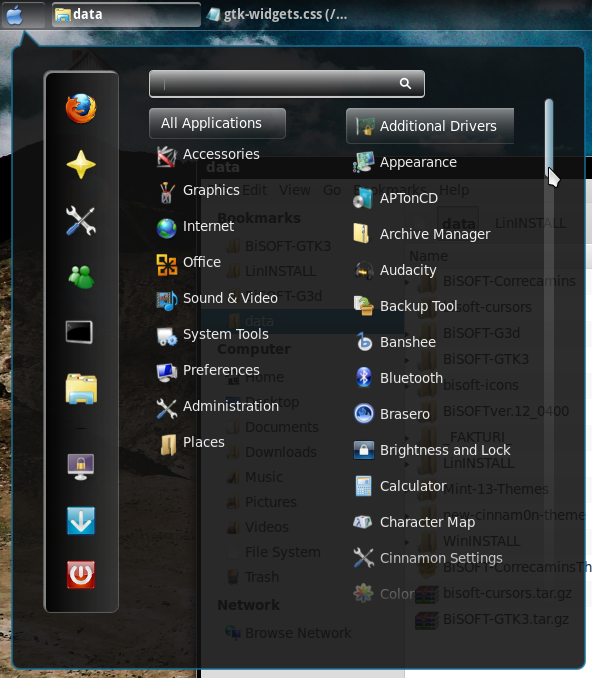This screenshot has width=592, height=678.
Task: Click the Graphics category icon
Action: [166, 192]
